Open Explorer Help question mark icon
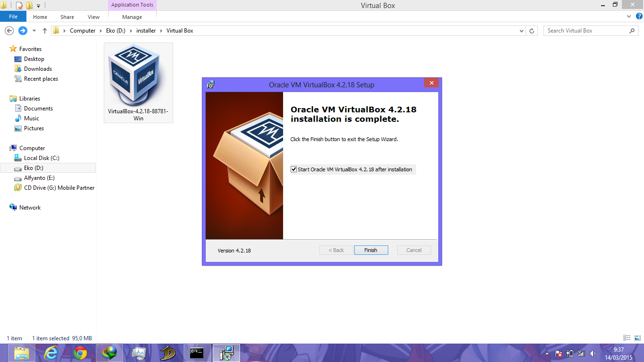 pos(639,16)
